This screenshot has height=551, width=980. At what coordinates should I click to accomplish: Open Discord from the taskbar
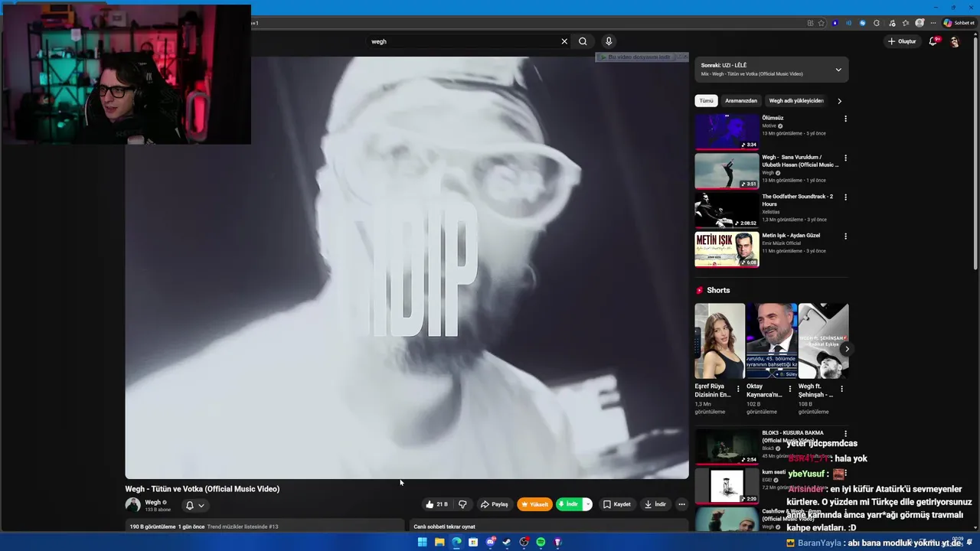[490, 542]
